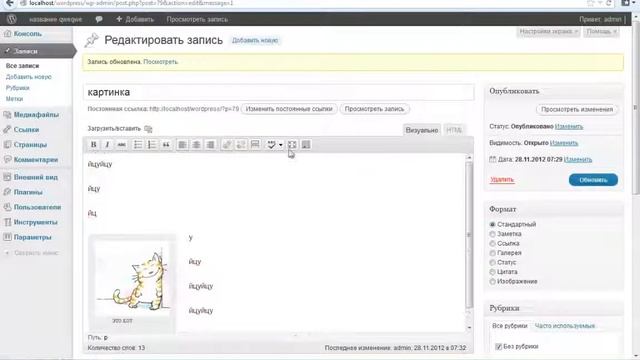Click Изменить next to Статус
This screenshot has width=640, height=360.
pos(569,127)
